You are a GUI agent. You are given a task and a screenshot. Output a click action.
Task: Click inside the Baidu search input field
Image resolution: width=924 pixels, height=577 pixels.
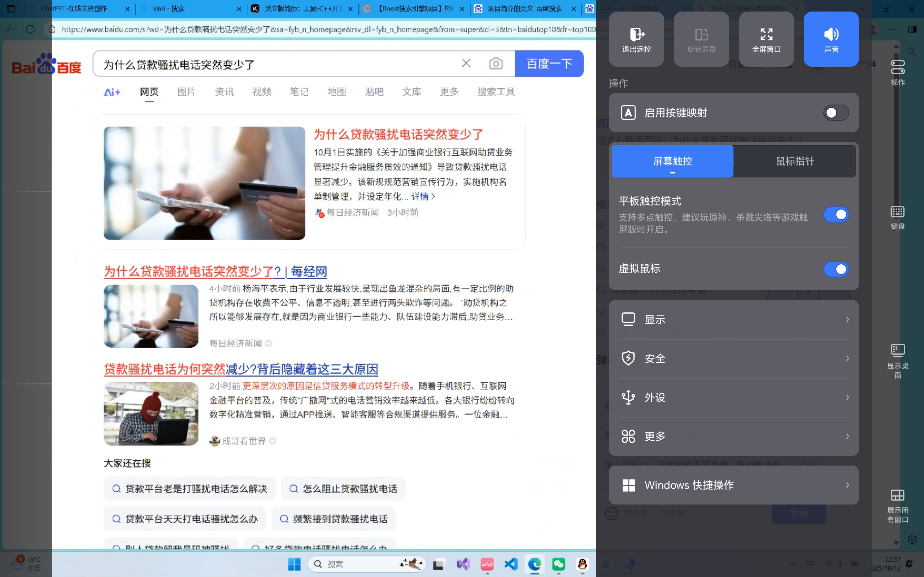(275, 64)
